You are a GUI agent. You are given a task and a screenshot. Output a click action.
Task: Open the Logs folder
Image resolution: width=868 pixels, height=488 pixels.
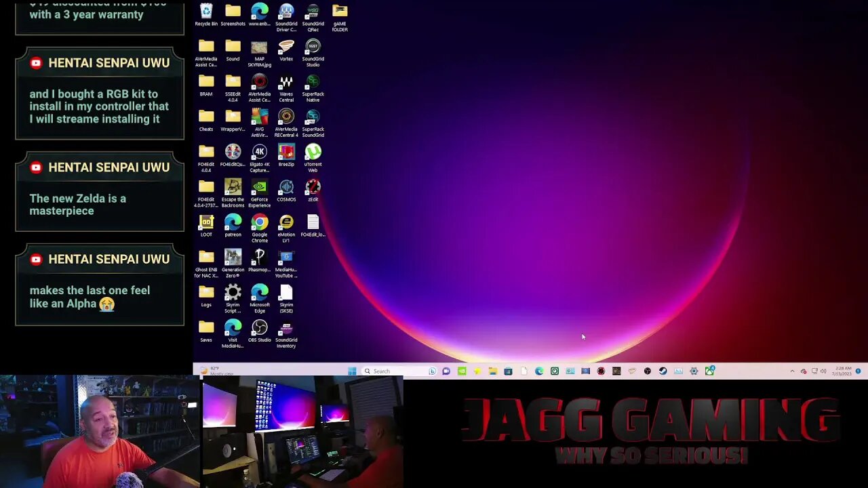206,296
